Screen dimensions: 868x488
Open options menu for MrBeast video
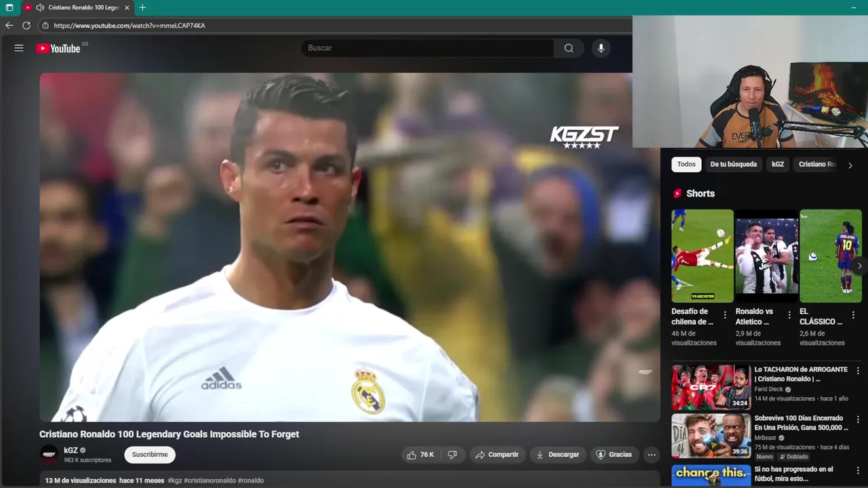(858, 420)
